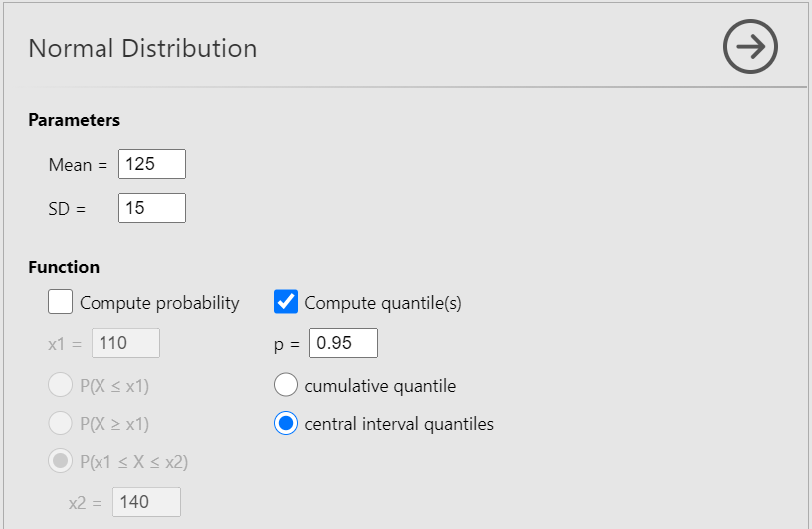Viewport: 812px width, 529px height.
Task: Click the x2 field showing 140
Action: [147, 502]
